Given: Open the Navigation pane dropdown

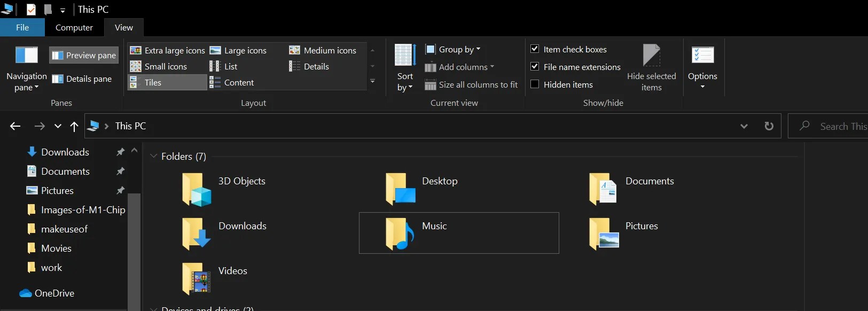Looking at the screenshot, I should click(x=27, y=69).
